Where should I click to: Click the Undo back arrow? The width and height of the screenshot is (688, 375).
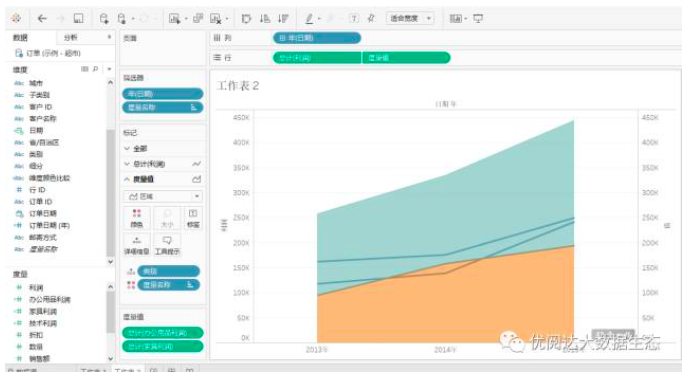click(42, 18)
